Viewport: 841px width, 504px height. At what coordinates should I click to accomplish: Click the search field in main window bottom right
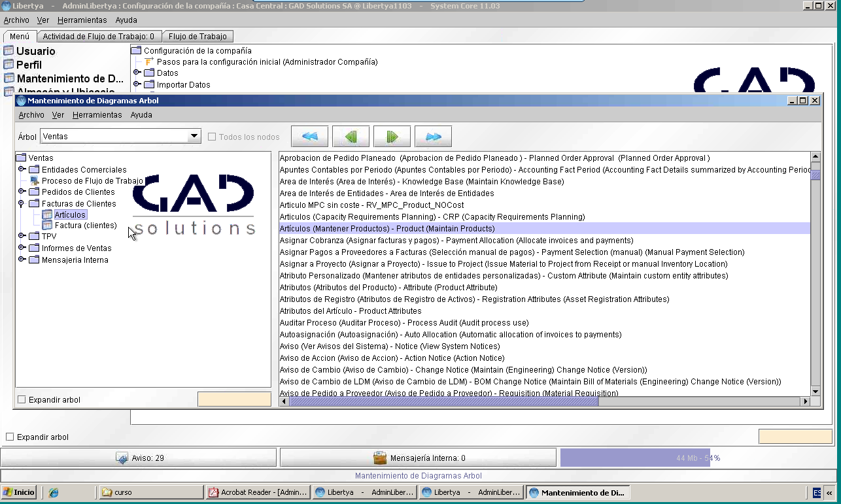click(795, 436)
